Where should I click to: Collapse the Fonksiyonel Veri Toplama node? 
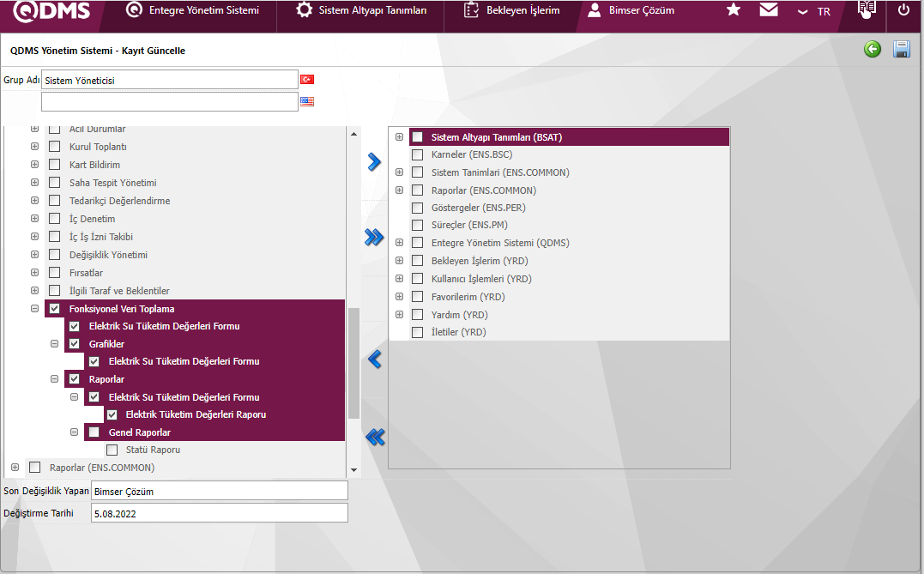pyautogui.click(x=35, y=309)
